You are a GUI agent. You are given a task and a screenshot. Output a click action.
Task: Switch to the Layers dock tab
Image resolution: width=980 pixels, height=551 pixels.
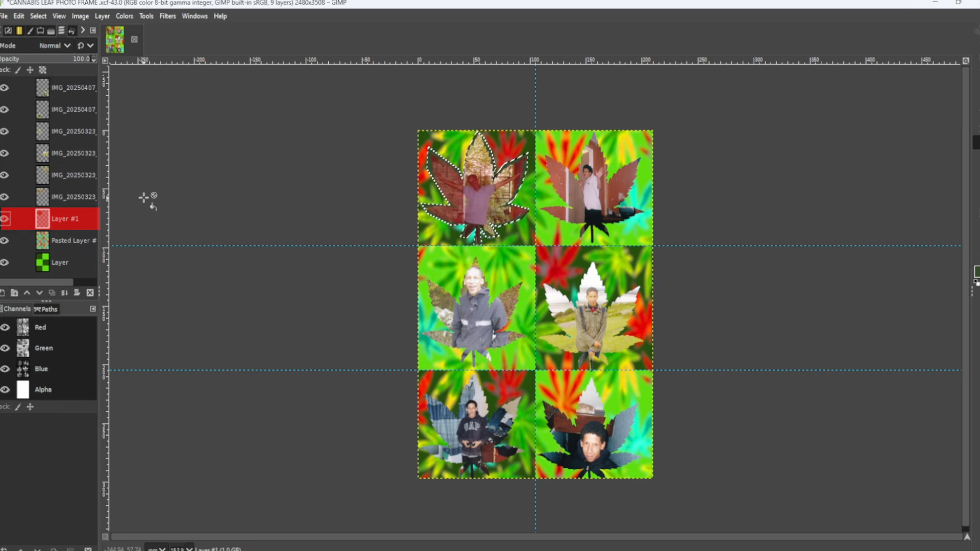(61, 31)
